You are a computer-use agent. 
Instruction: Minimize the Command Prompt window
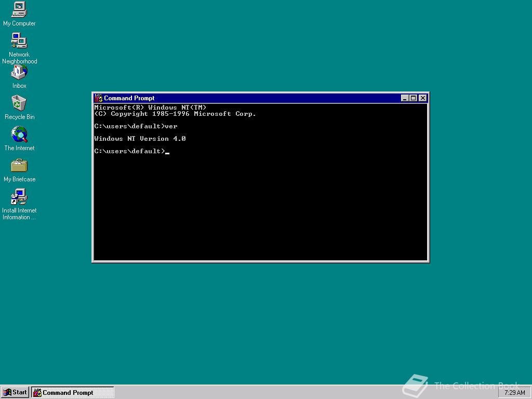pyautogui.click(x=404, y=98)
